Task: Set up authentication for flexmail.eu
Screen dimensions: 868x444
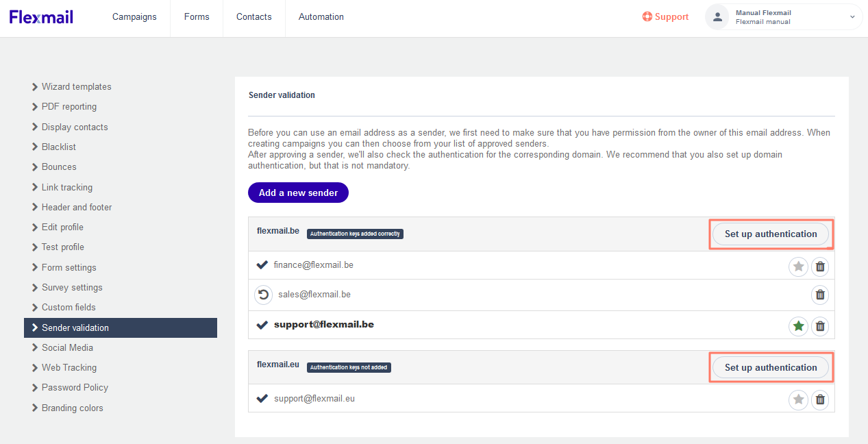Action: [x=771, y=368]
